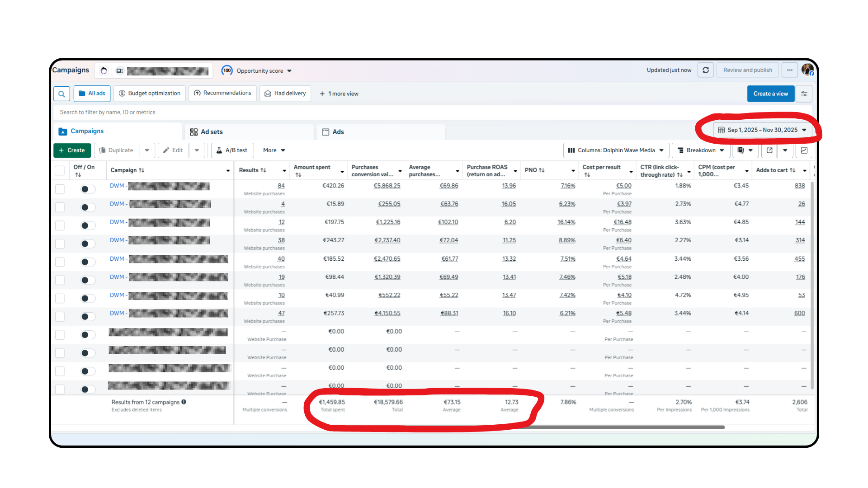Open the search magnifier icon
The width and height of the screenshot is (868, 488).
click(61, 94)
